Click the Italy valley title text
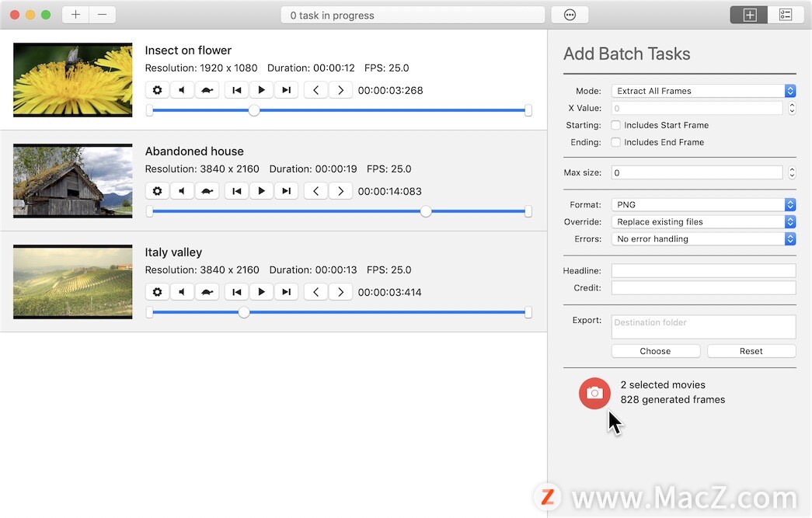Viewport: 812px width, 518px height. pos(173,252)
